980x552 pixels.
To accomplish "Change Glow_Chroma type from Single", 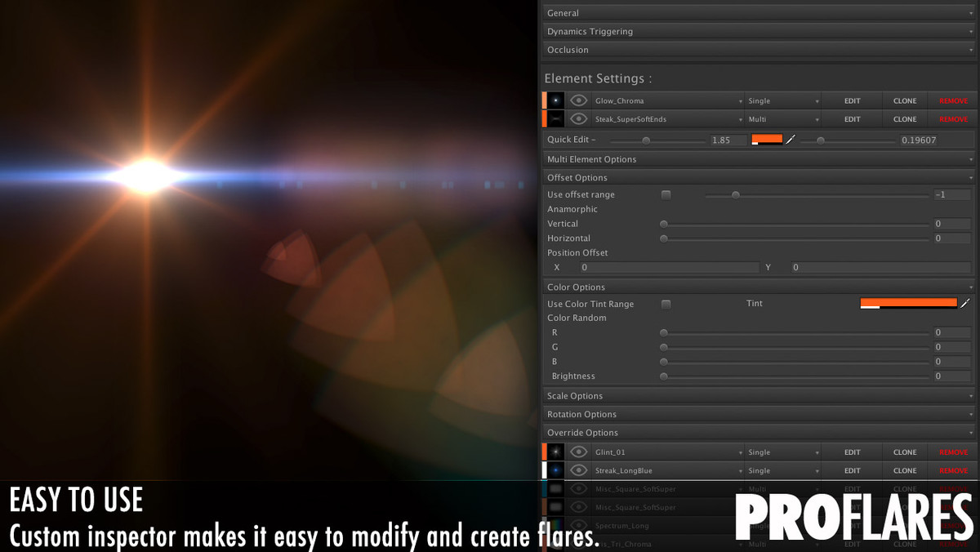I will click(x=783, y=100).
